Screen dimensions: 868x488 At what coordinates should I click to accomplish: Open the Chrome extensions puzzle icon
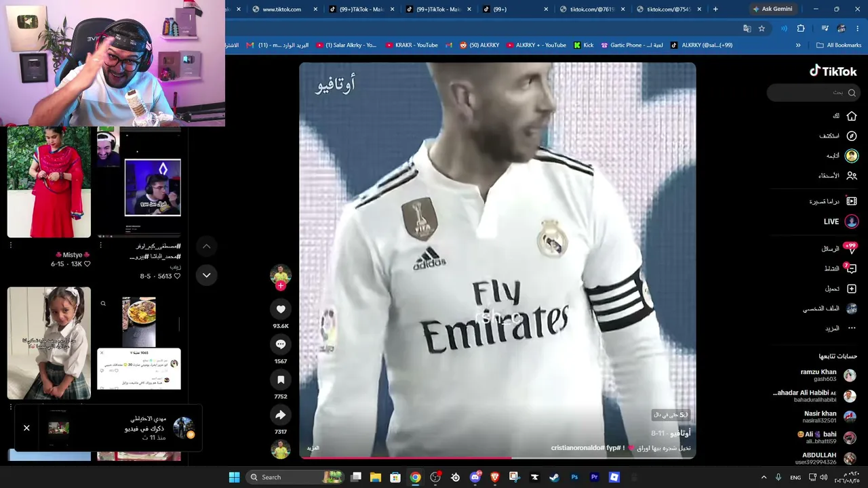[x=801, y=28]
